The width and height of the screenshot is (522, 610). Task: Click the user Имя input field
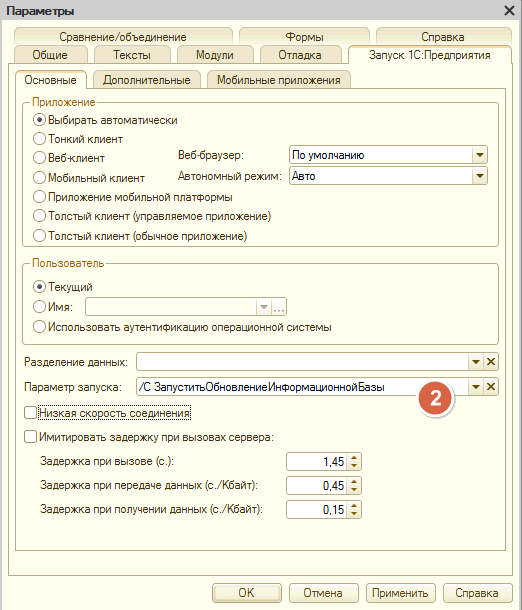pyautogui.click(x=171, y=307)
